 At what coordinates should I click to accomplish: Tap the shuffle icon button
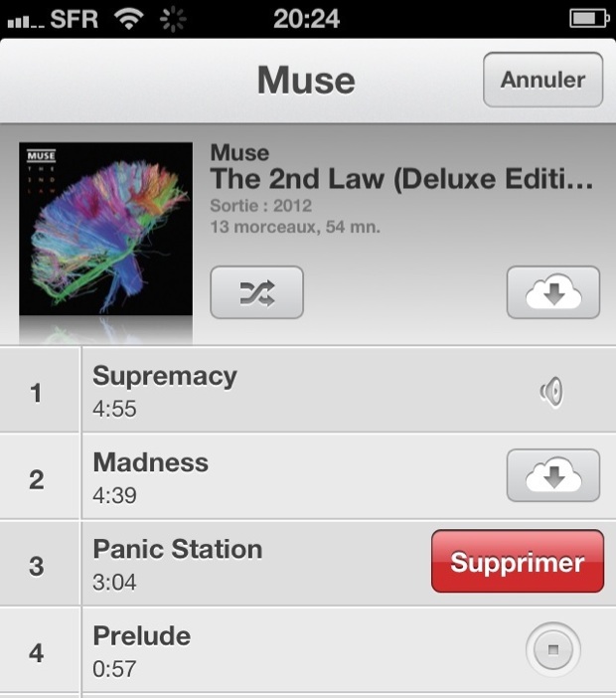[256, 292]
